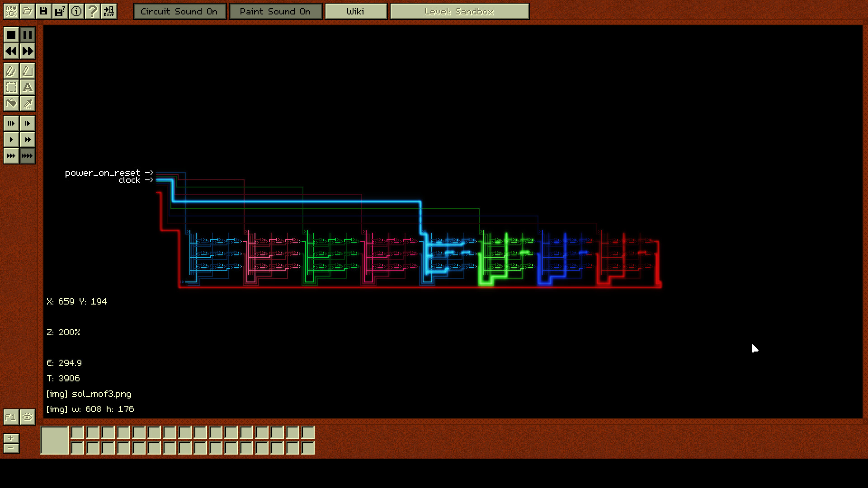Toggle the eye preview button
Viewport: 868px width, 488px height.
click(27, 417)
